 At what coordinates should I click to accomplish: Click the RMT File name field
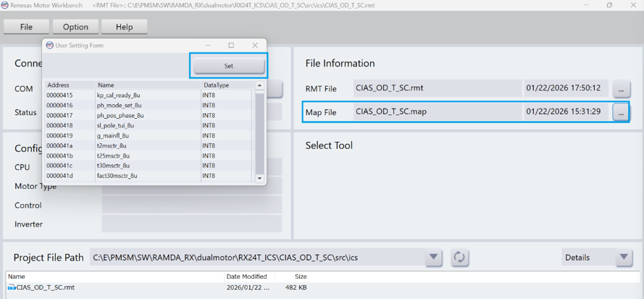coord(438,88)
